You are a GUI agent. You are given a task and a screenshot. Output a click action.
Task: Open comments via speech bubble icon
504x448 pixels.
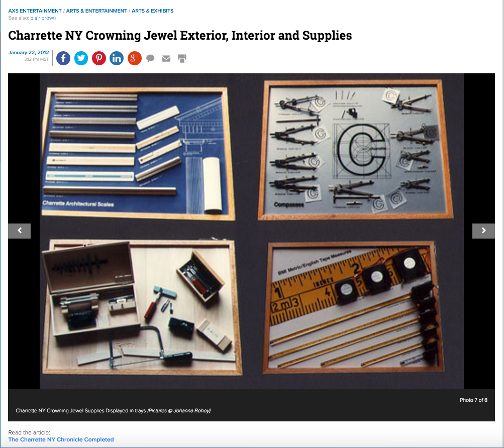pos(150,59)
